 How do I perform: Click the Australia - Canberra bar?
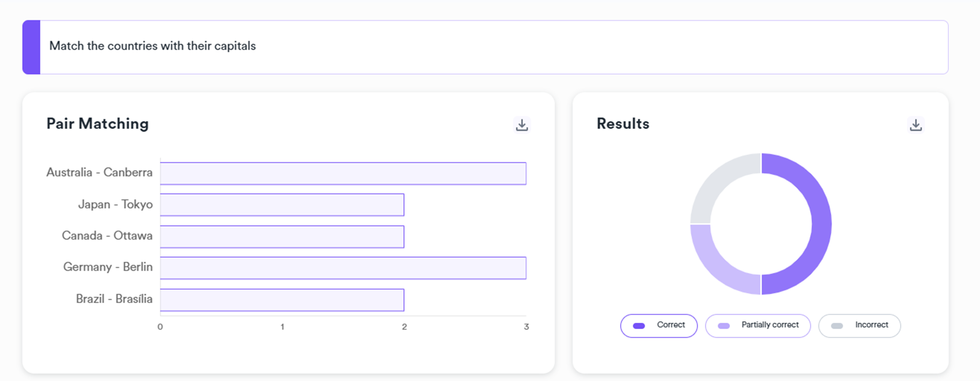tap(343, 173)
